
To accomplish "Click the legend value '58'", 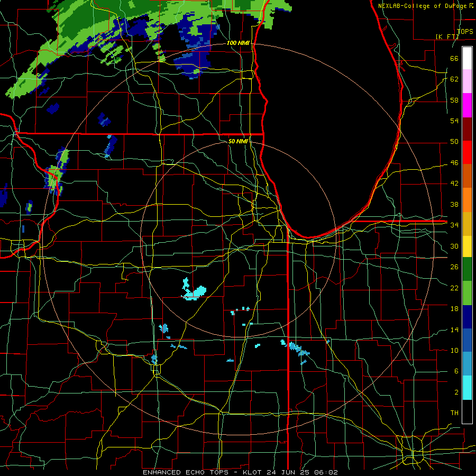I will click(454, 100).
